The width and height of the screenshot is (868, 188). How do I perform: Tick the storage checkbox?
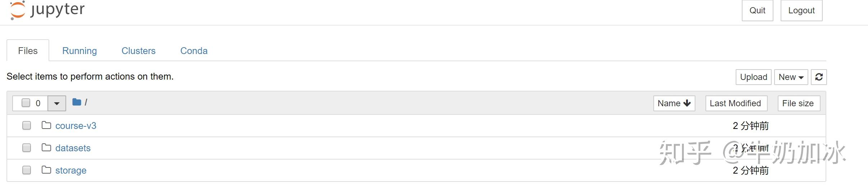[x=27, y=170]
